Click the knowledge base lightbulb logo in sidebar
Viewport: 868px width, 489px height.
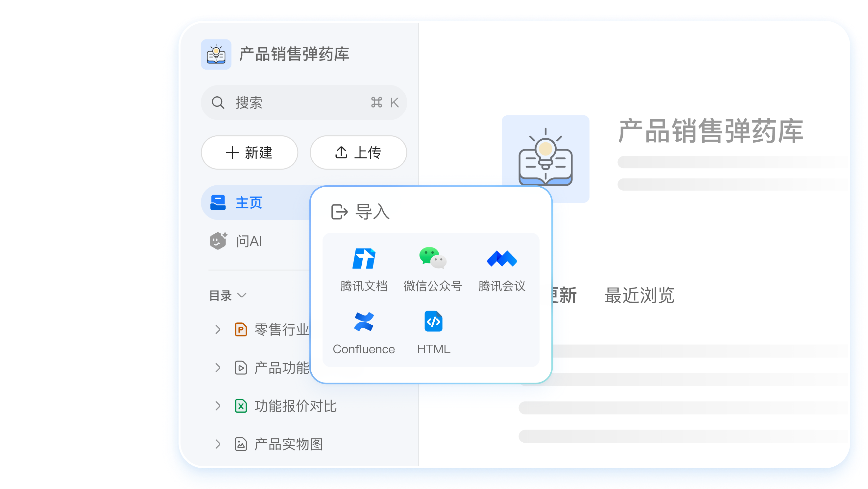coord(216,55)
